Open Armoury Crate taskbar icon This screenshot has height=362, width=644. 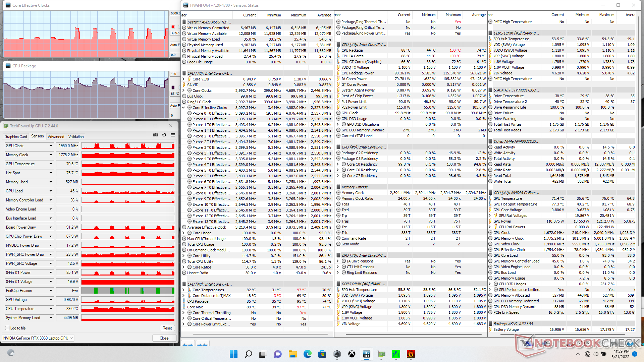tap(337, 354)
